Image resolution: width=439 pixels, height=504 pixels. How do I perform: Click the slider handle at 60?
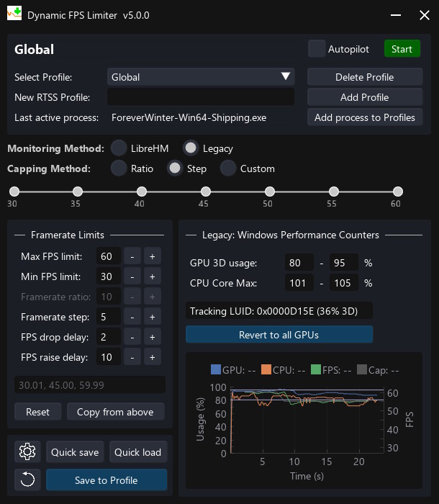coord(398,192)
